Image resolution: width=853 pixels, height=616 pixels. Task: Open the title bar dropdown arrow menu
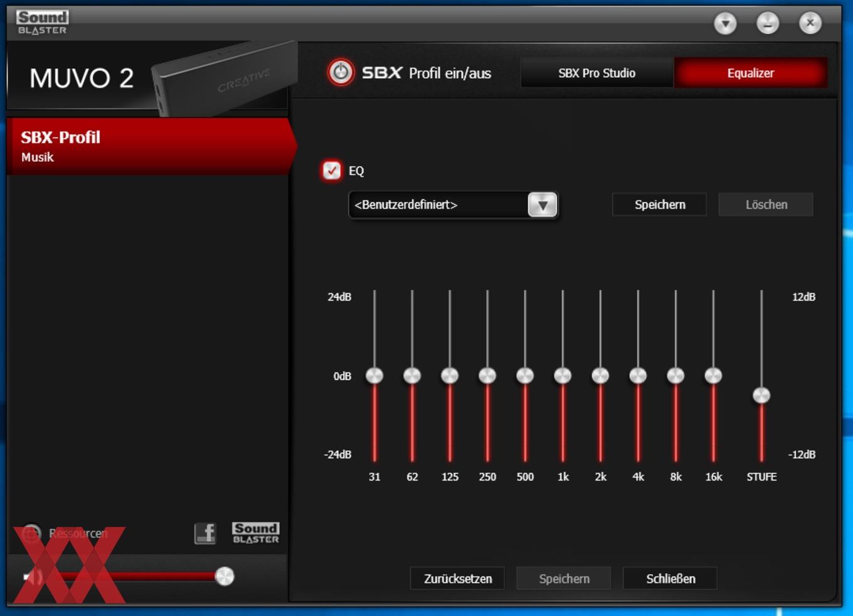click(x=726, y=24)
